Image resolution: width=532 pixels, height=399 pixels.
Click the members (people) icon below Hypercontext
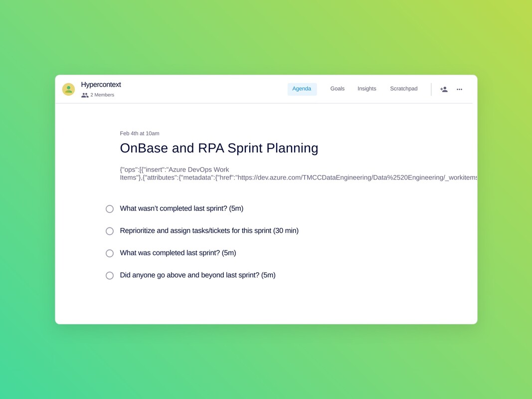(85, 95)
